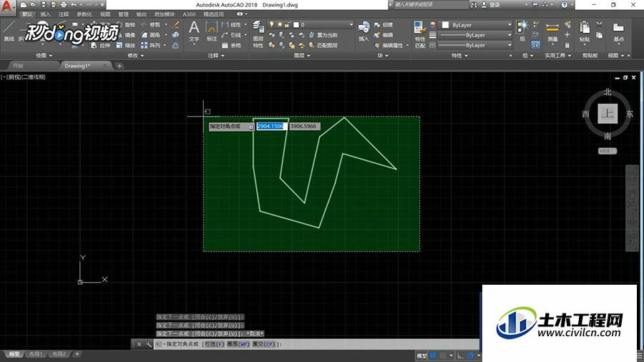The width and height of the screenshot is (644, 362).
Task: Toggle the highlighted group selection button
Action: pos(535,45)
